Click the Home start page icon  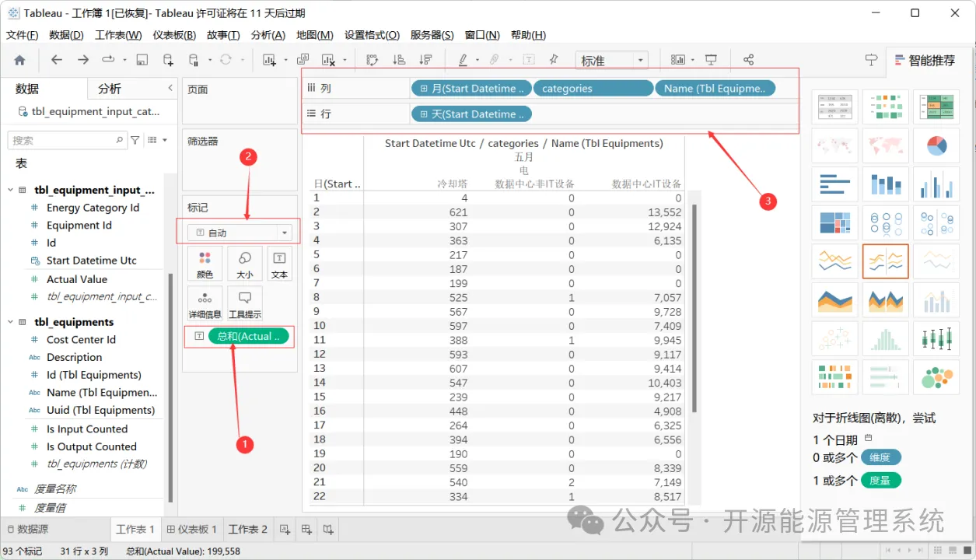coord(19,60)
